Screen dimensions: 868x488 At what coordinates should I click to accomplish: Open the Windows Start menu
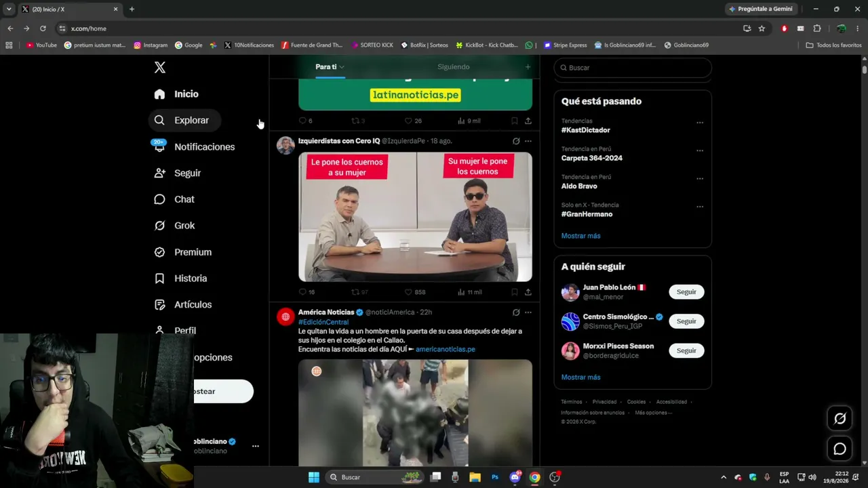point(314,477)
